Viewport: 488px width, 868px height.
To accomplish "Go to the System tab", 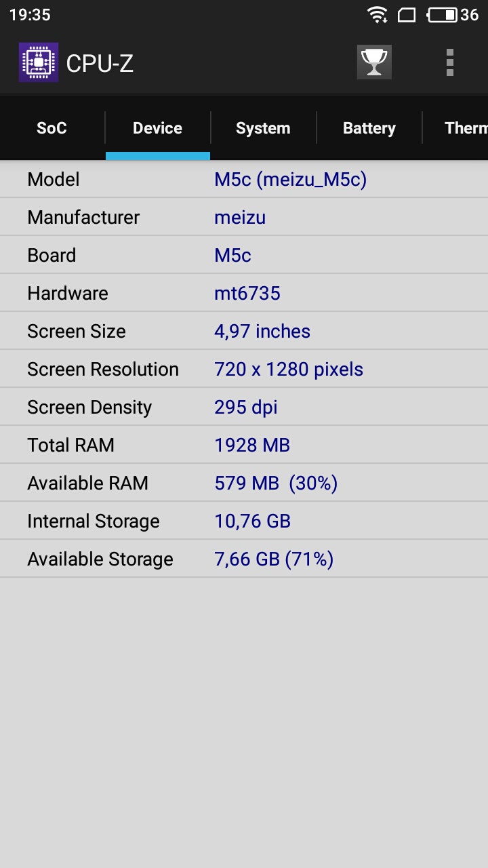I will 263,128.
